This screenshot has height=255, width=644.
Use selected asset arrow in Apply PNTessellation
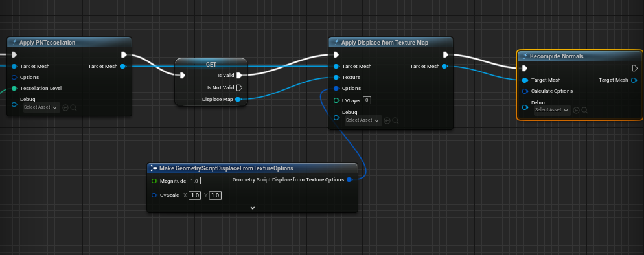pos(65,108)
